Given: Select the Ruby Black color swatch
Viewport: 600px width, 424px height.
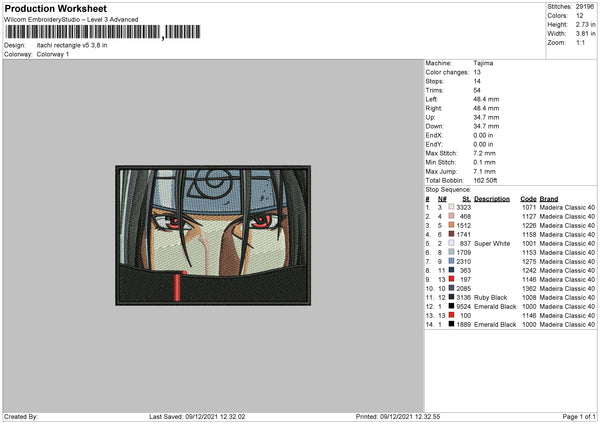Looking at the screenshot, I should [452, 297].
